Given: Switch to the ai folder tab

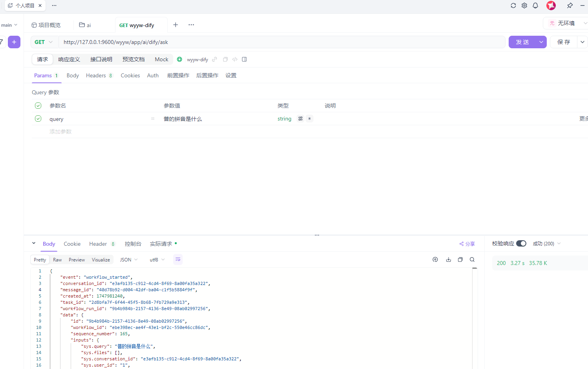Looking at the screenshot, I should coord(85,25).
